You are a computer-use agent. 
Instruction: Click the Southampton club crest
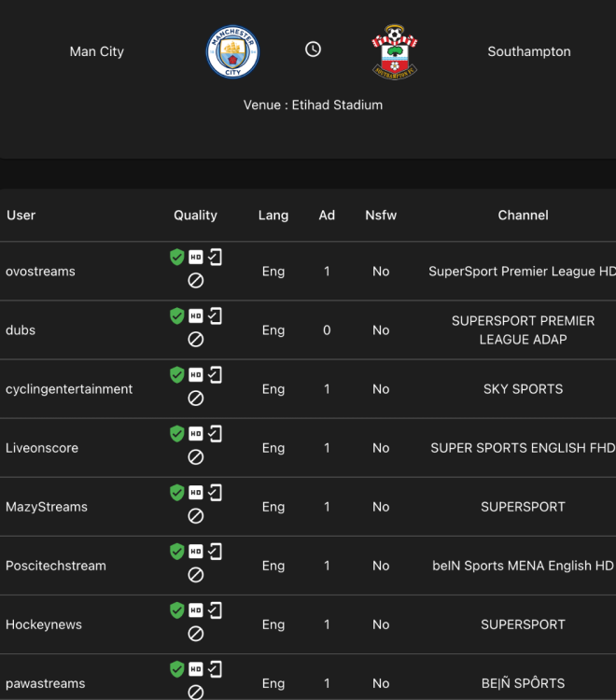(x=394, y=51)
